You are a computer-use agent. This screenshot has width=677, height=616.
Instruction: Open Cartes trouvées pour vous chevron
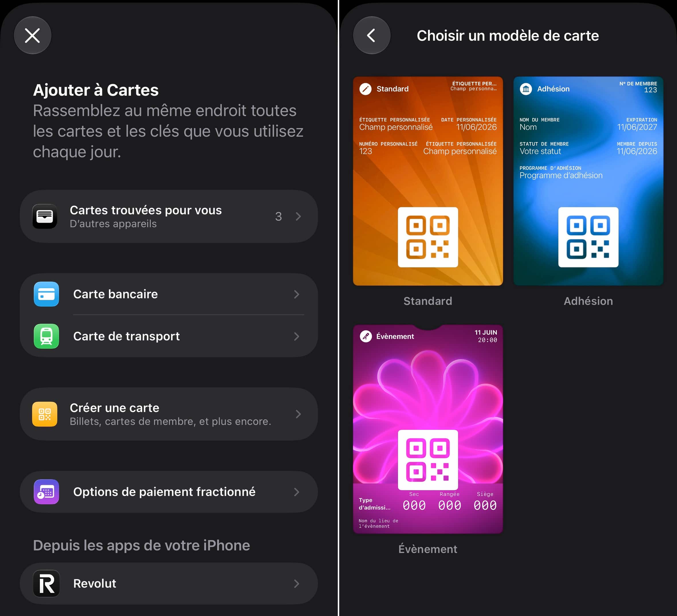point(298,216)
